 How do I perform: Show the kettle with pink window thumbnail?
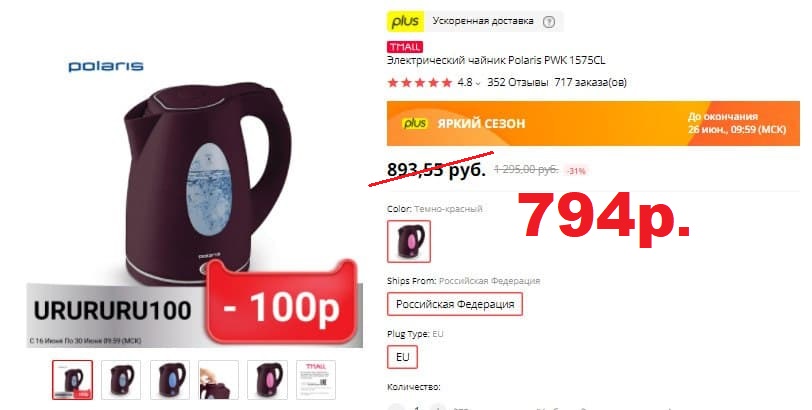pos(267,380)
